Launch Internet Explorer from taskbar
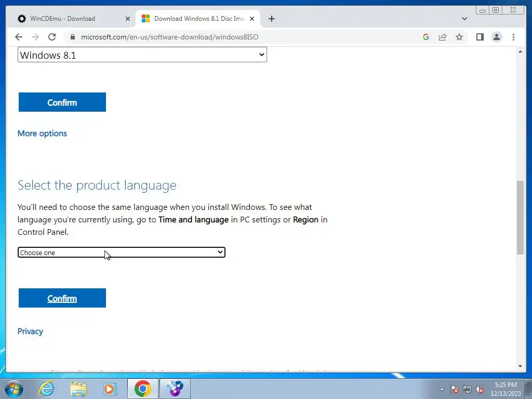This screenshot has height=399, width=532. (46, 389)
